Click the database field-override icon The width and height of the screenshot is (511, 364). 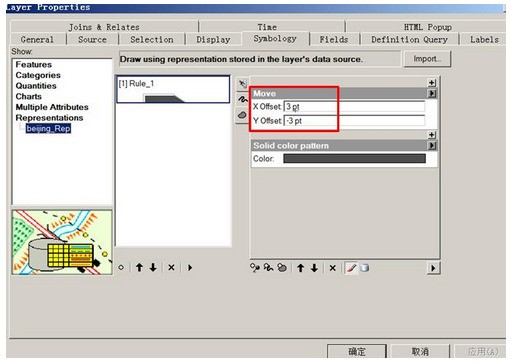(x=364, y=268)
